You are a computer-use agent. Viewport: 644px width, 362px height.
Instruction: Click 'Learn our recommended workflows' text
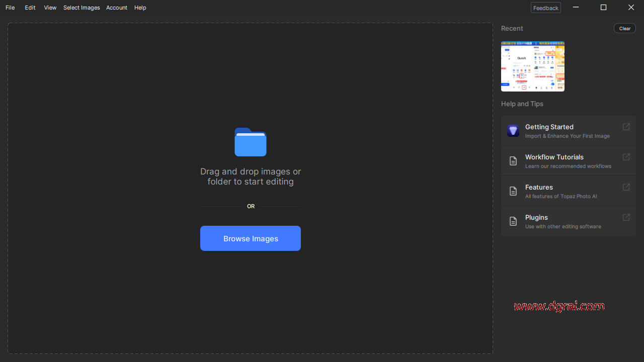(569, 166)
